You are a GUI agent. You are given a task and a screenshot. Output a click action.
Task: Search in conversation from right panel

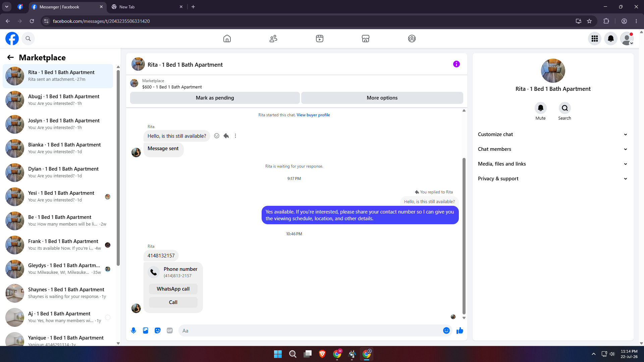click(565, 108)
